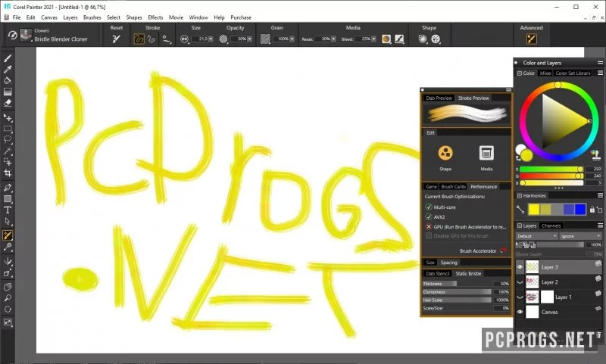Open the Grain value dropdown
The width and height of the screenshot is (606, 364).
tap(292, 39)
